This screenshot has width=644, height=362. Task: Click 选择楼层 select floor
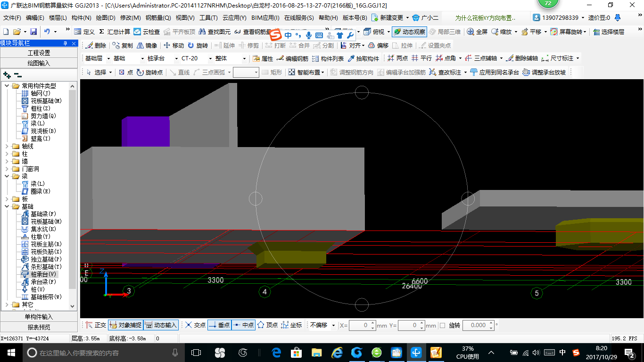coord(609,32)
